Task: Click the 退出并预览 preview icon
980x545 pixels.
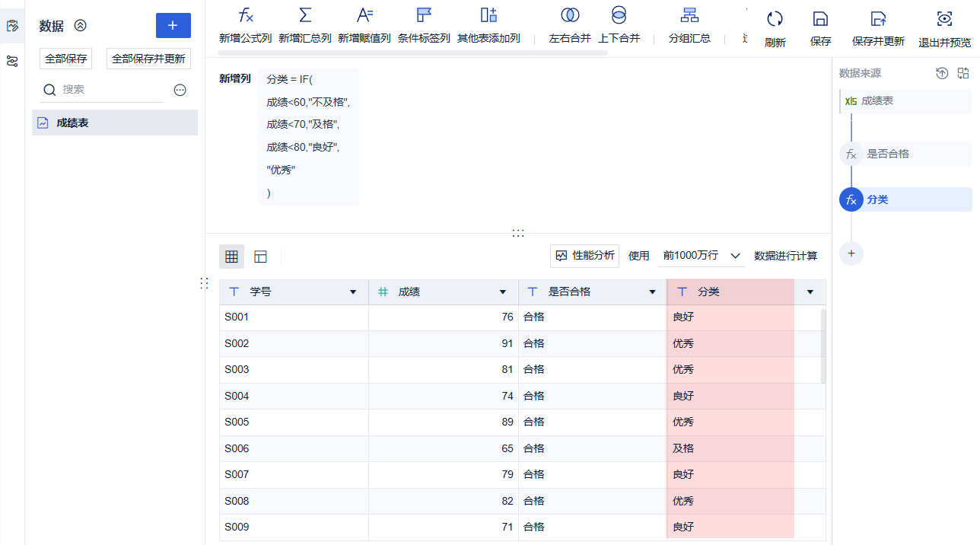Action: [x=943, y=23]
